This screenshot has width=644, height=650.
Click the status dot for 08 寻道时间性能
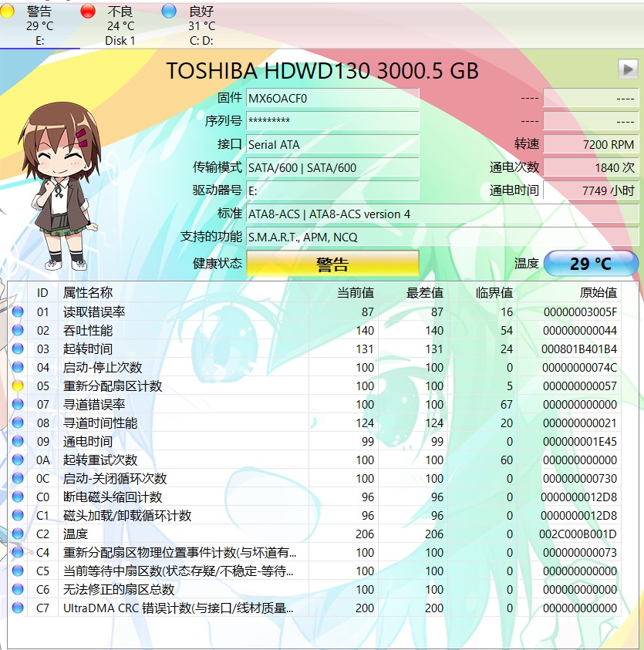pyautogui.click(x=18, y=423)
